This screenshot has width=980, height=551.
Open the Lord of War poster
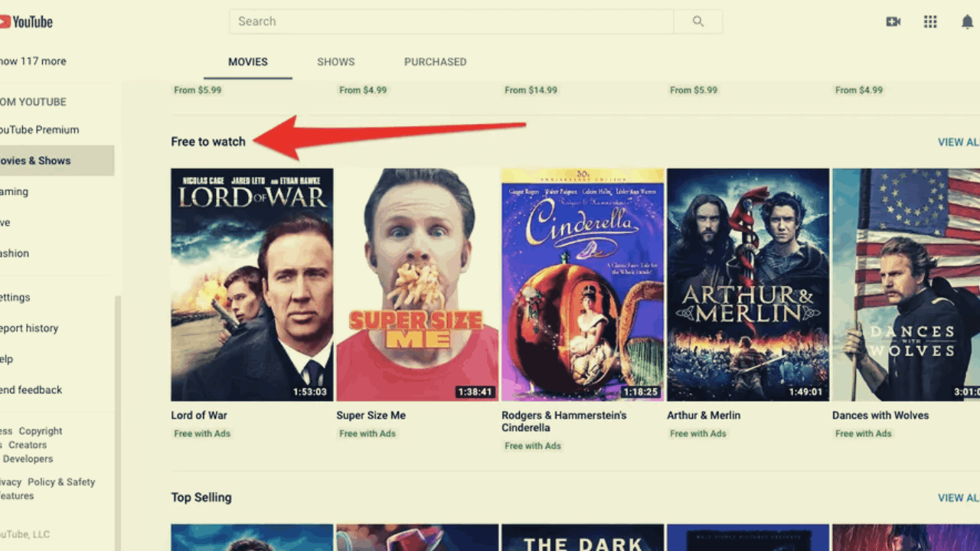pyautogui.click(x=252, y=285)
